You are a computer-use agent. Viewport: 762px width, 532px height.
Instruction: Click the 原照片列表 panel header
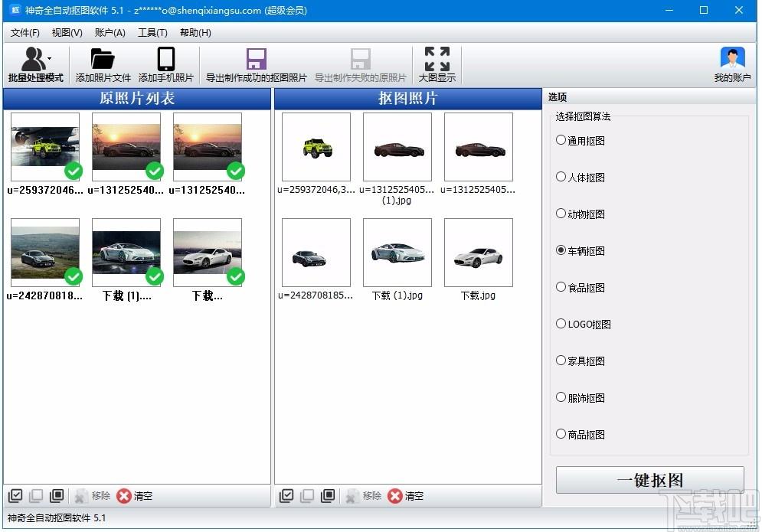pos(136,99)
